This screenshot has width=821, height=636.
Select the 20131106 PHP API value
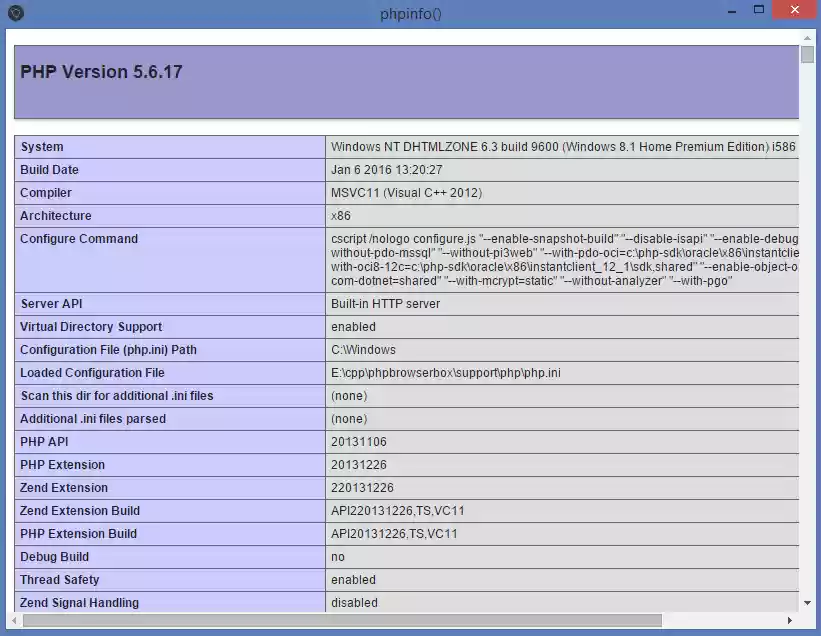[x=359, y=442]
